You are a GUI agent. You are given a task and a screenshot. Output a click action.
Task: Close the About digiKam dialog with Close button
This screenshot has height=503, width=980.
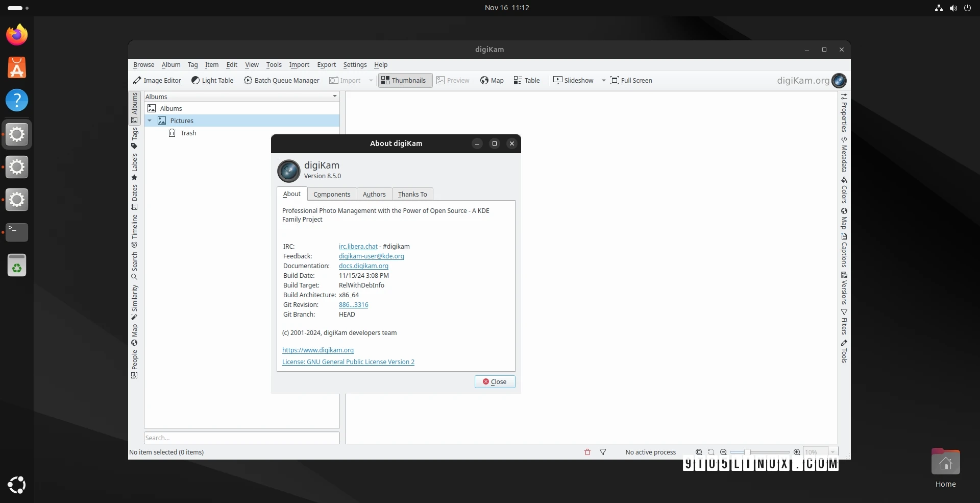495,381
